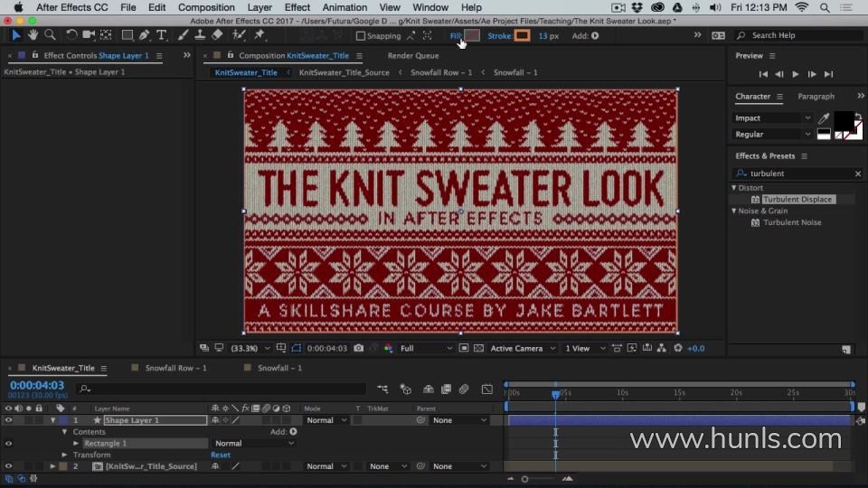The height and width of the screenshot is (488, 868).
Task: Click Reset beside Transform
Action: click(221, 455)
